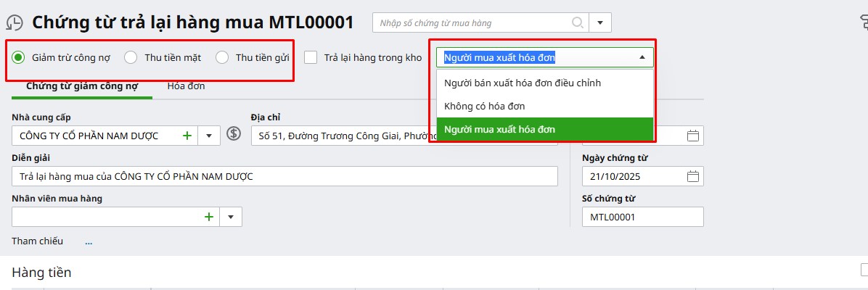Add new purchasing employee with plus icon
The height and width of the screenshot is (290, 868).
(209, 217)
